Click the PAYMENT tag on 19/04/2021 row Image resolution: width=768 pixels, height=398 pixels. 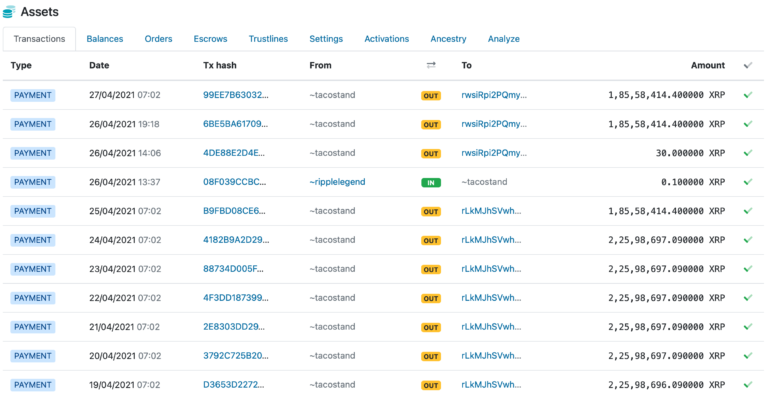pos(33,385)
